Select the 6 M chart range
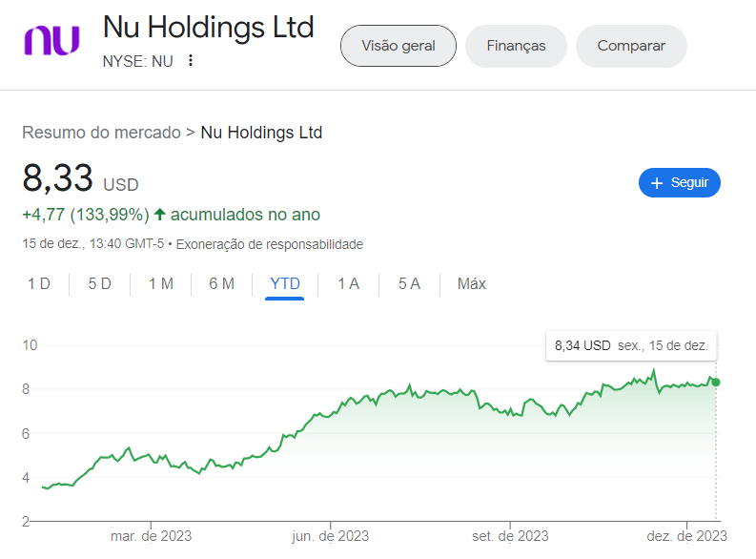Image resolution: width=756 pixels, height=559 pixels. tap(222, 283)
